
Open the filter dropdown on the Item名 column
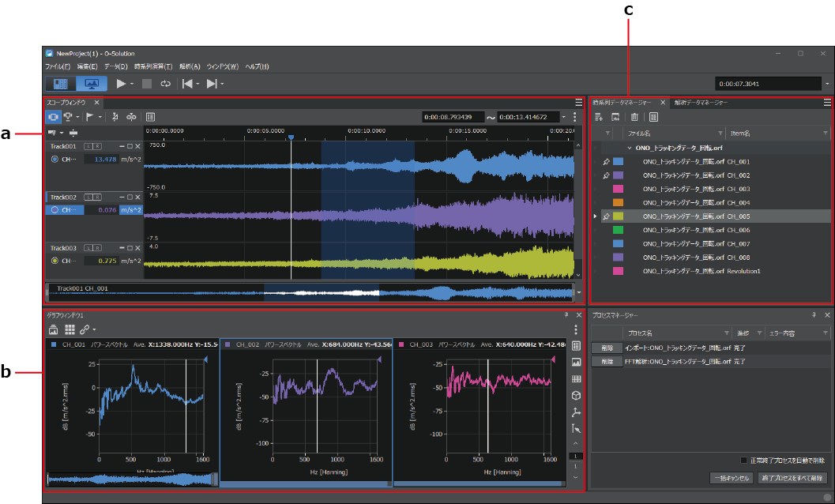click(826, 133)
